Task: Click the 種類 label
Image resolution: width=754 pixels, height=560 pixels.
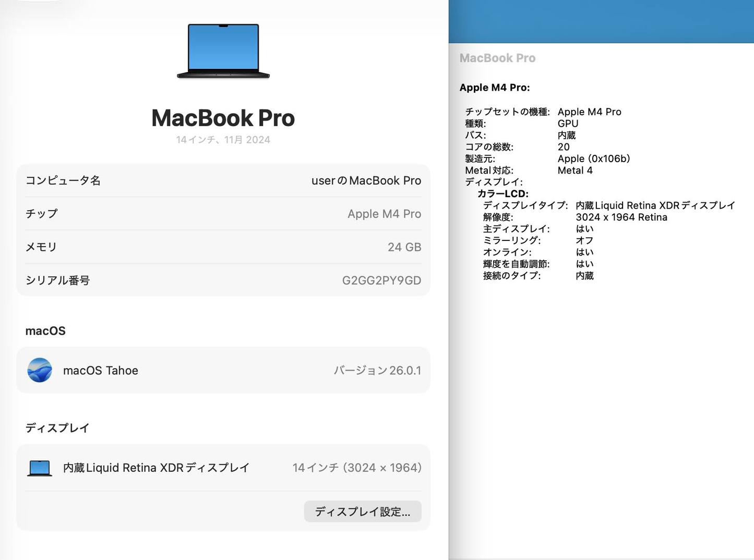Action: 475,124
